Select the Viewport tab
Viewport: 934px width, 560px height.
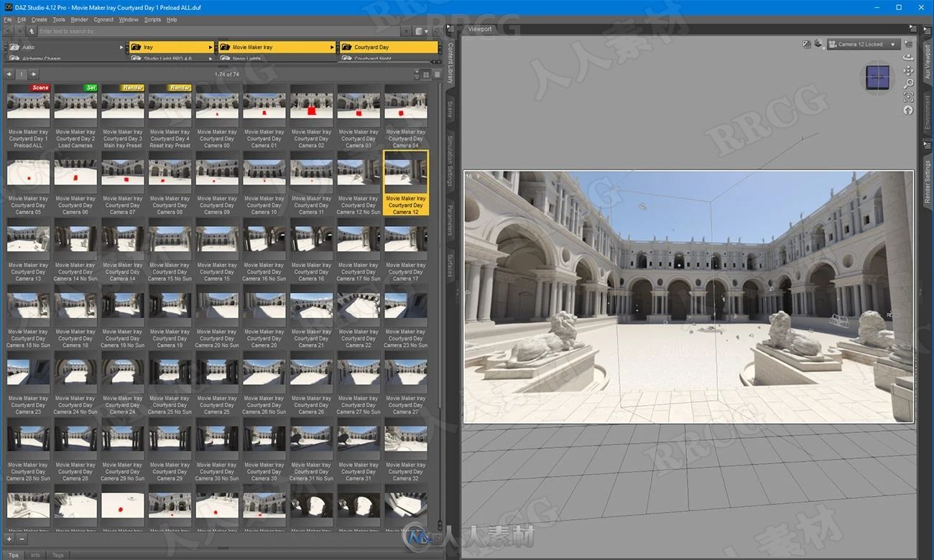480,29
